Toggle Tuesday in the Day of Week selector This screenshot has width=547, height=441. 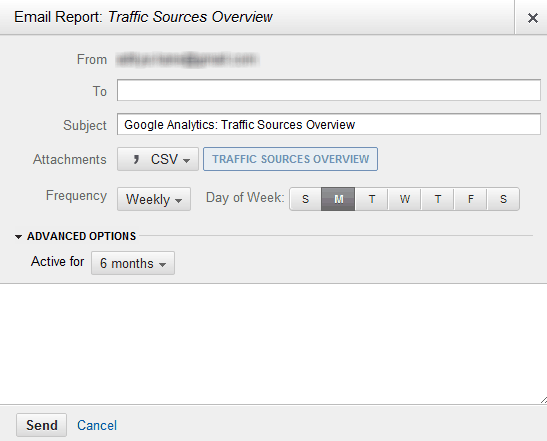tap(372, 199)
